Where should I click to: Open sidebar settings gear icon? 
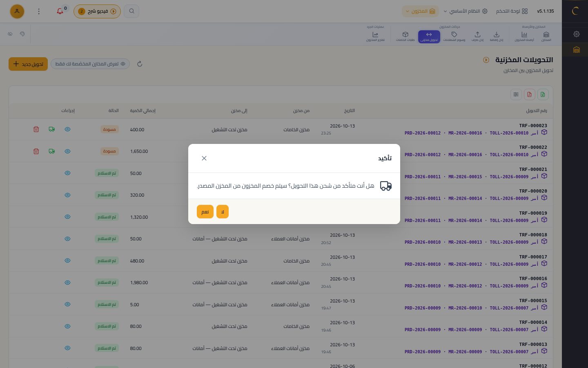(x=577, y=34)
